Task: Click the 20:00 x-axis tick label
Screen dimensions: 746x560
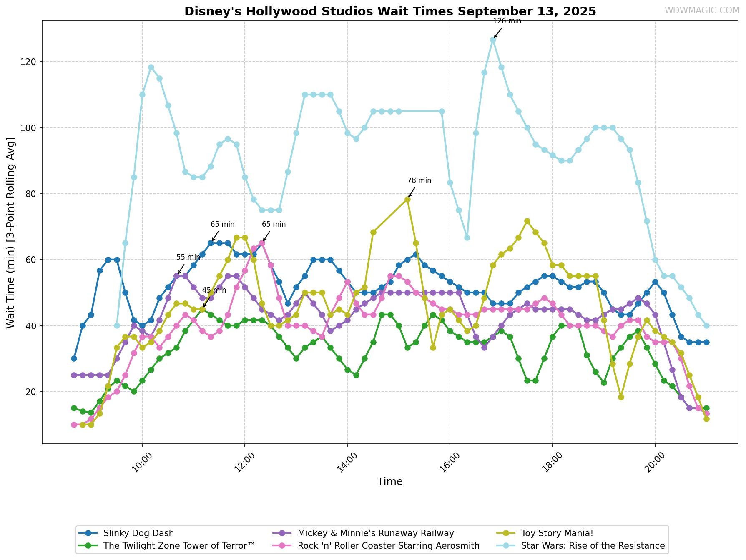Action: pyautogui.click(x=654, y=462)
